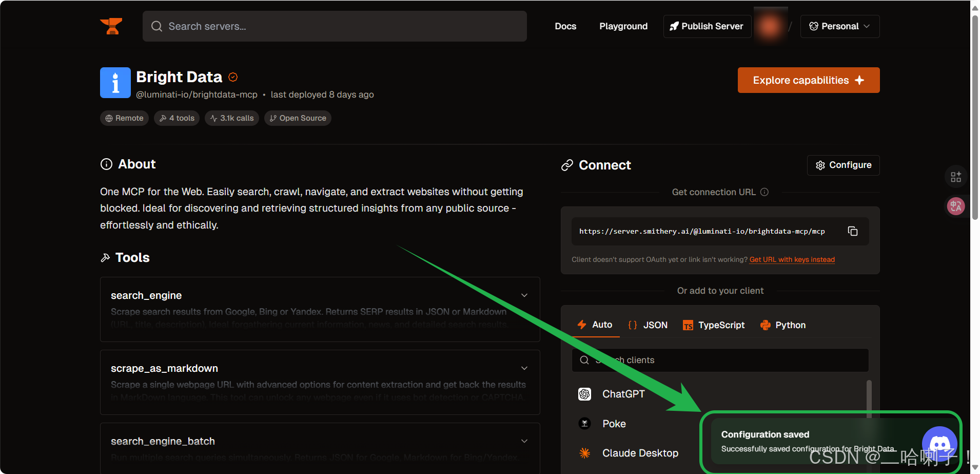This screenshot has width=980, height=474.
Task: Click the search magnifier icon in header
Action: click(156, 26)
